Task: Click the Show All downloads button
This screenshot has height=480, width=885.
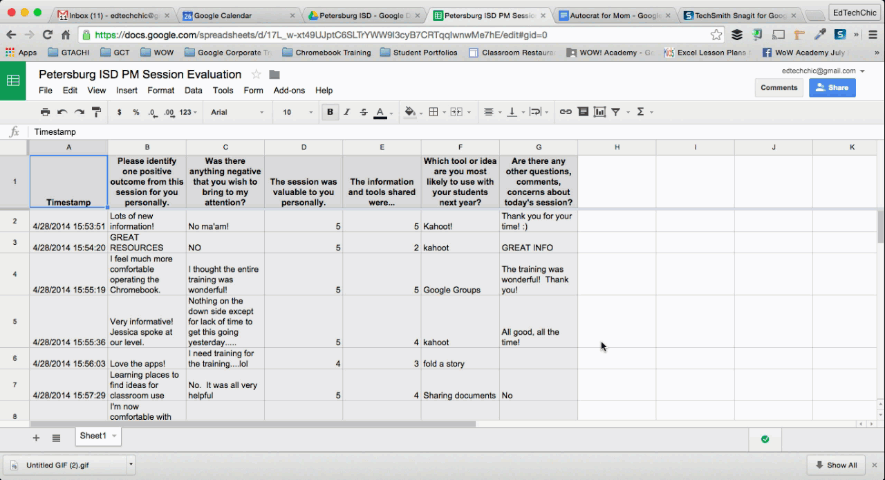Action: pyautogui.click(x=836, y=465)
